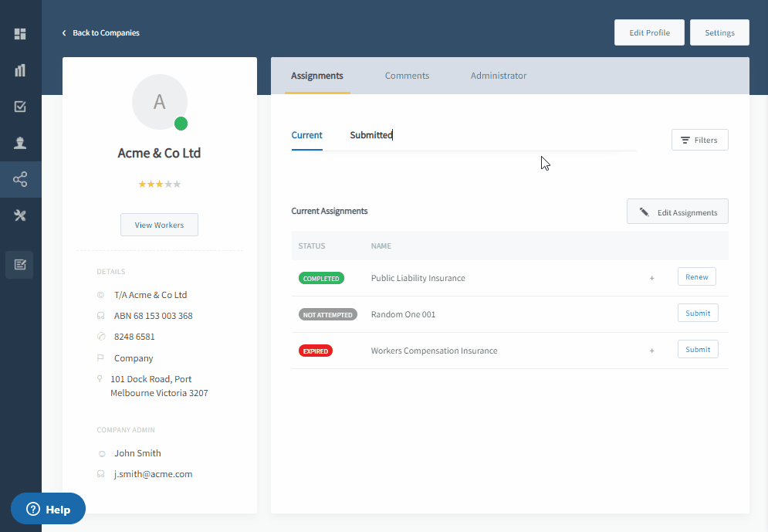Screen dimensions: 768x532
Task: Renew Public Liability Insurance
Action: click(x=696, y=276)
